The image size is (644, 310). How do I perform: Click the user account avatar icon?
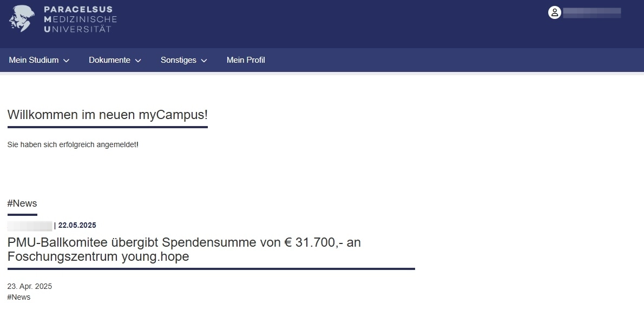click(x=555, y=12)
